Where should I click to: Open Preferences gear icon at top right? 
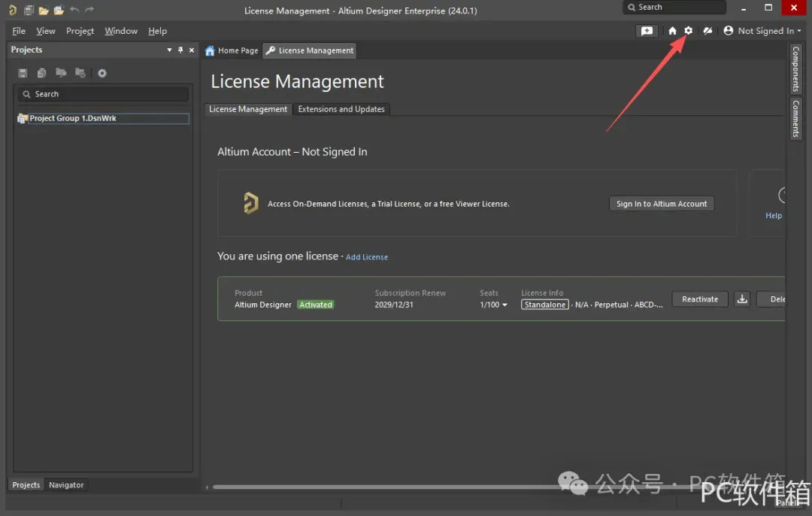[688, 31]
